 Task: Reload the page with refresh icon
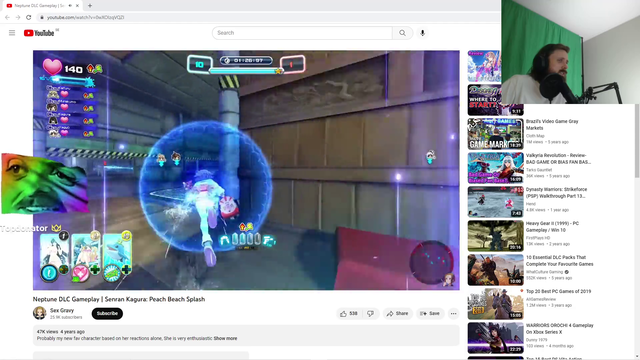point(29,17)
